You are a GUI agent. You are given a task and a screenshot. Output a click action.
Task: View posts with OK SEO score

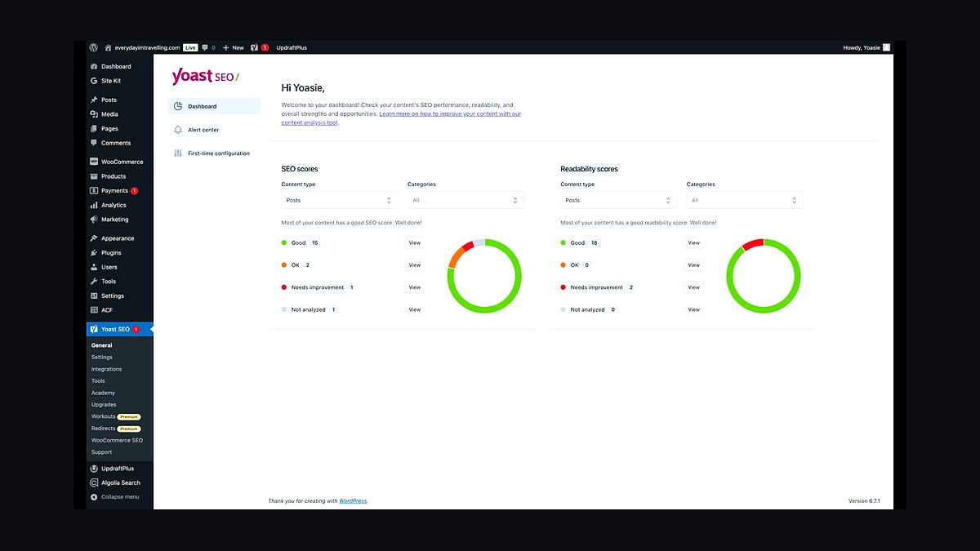point(415,265)
